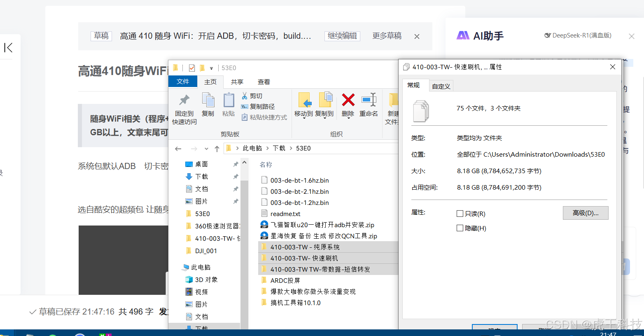This screenshot has width=644, height=336.
Task: Select 桌面 in the navigation pane
Action: [x=201, y=164]
